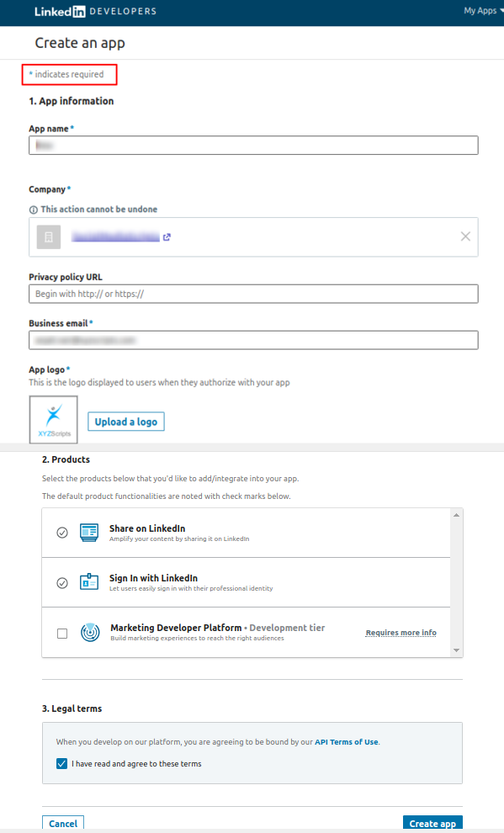Click the Upload a logo button
504x833 pixels.
tap(126, 422)
